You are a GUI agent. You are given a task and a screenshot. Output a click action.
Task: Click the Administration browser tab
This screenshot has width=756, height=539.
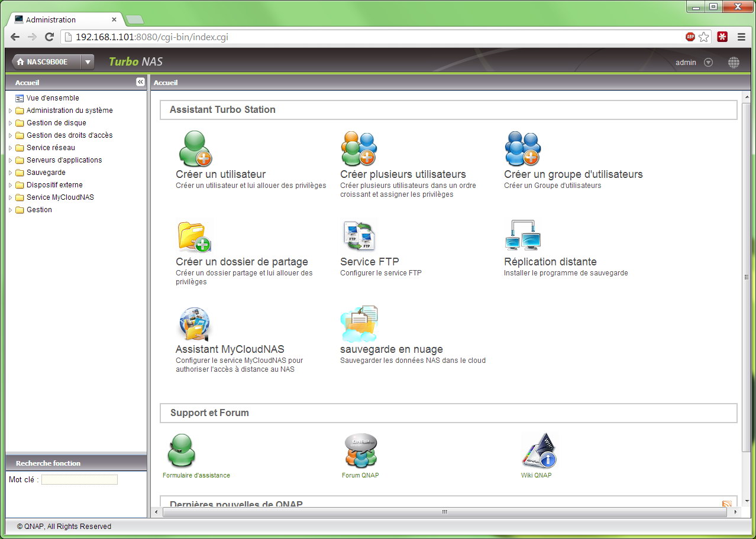coord(65,20)
